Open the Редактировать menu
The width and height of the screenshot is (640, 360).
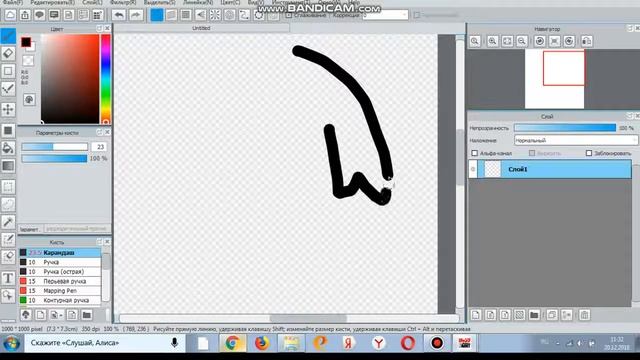pyautogui.click(x=52, y=2)
